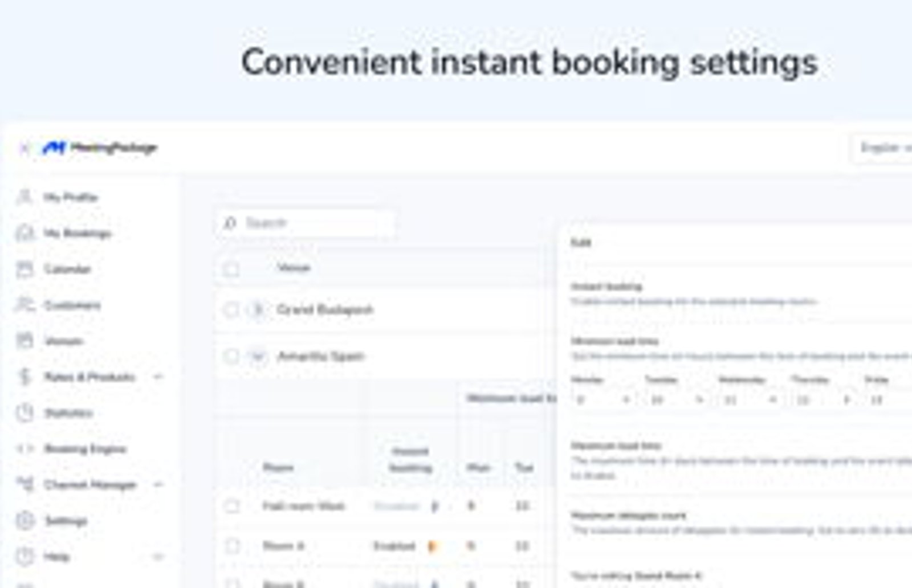Expand the Help submenu chevron

[158, 556]
